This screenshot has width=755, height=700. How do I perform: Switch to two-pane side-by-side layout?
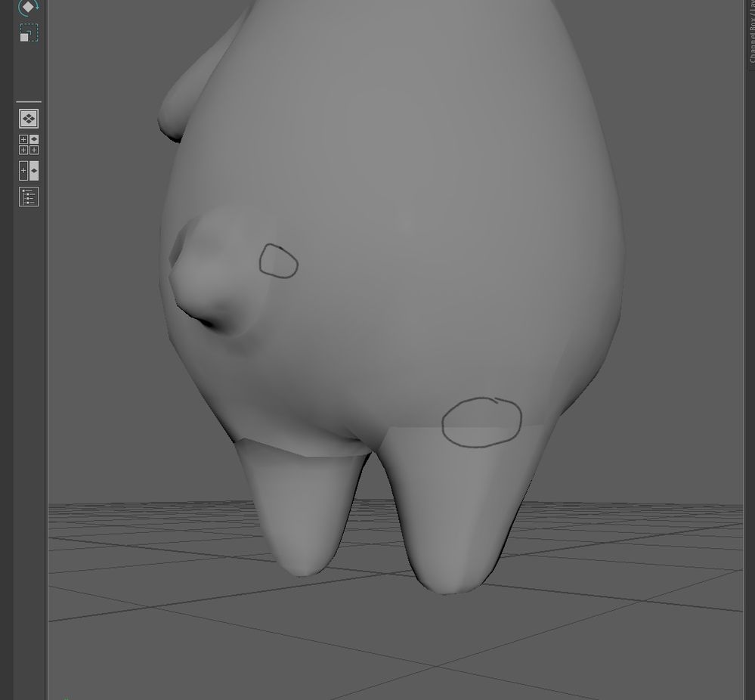click(29, 171)
